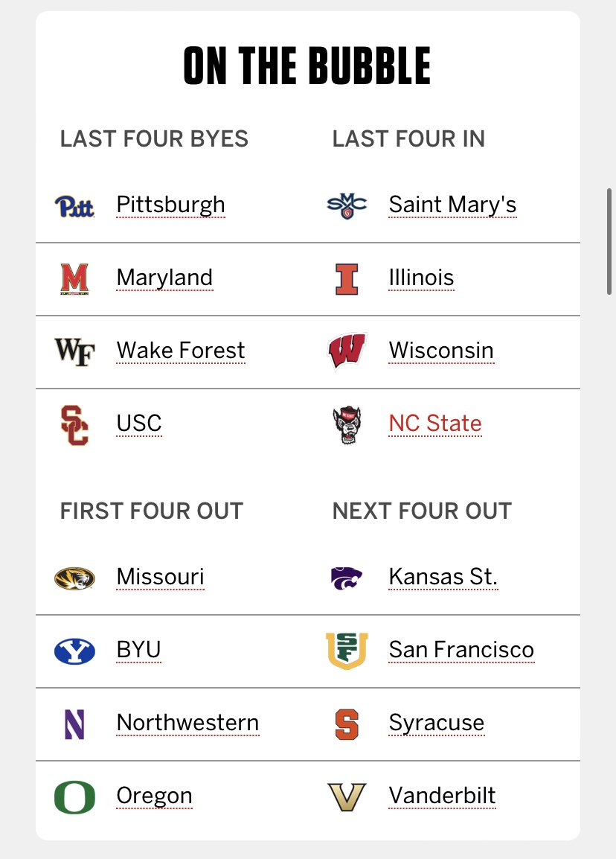
Task: Select the Oregon O logo
Action: point(74,796)
